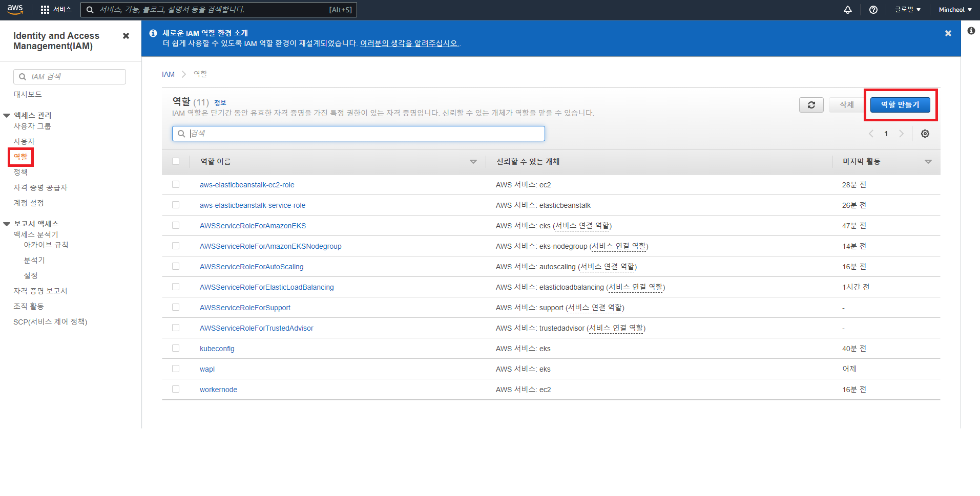The width and height of the screenshot is (980, 496).
Task: Collapse the 보고서 액세스 section
Action: (x=7, y=224)
